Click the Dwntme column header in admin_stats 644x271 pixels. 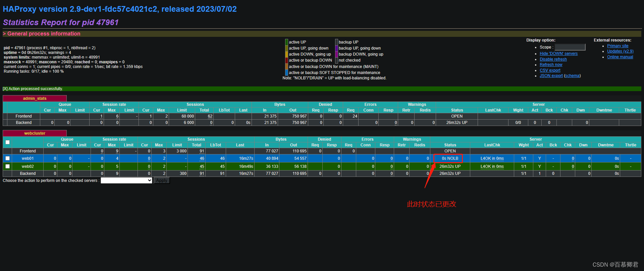point(604,110)
